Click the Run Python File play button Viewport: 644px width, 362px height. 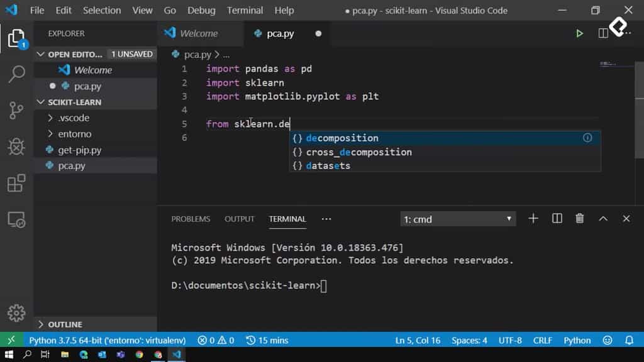pos(580,33)
